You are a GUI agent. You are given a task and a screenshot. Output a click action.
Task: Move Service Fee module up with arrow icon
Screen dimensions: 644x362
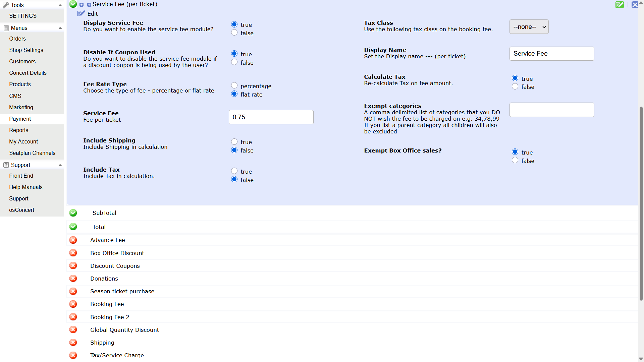[82, 5]
